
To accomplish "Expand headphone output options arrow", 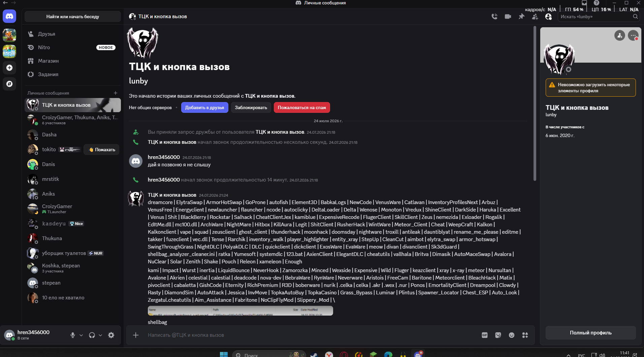I will click(100, 335).
